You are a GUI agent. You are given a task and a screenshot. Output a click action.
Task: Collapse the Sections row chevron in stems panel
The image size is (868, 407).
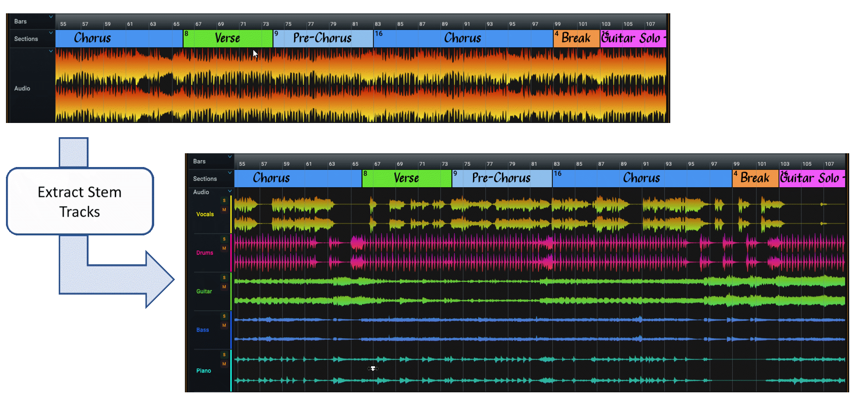coord(230,173)
